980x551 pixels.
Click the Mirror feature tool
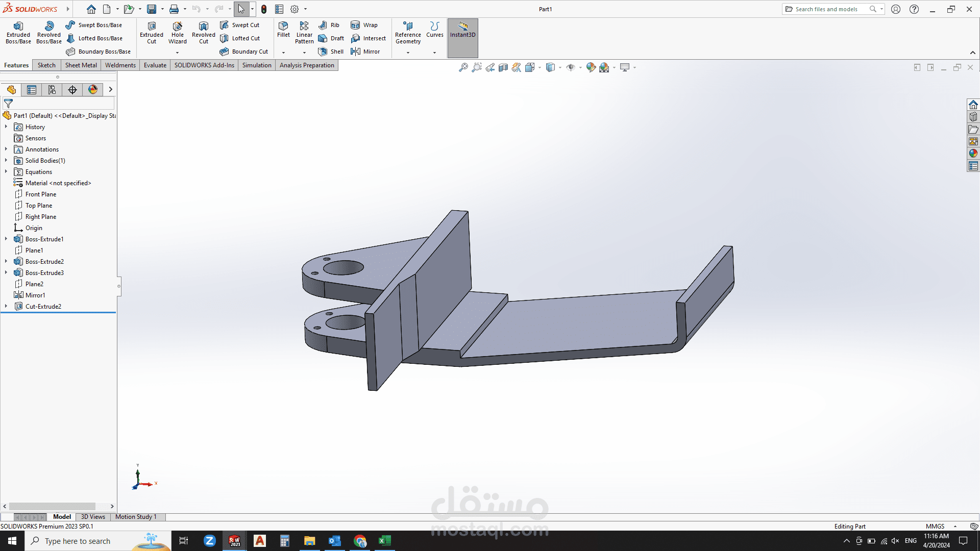click(365, 52)
